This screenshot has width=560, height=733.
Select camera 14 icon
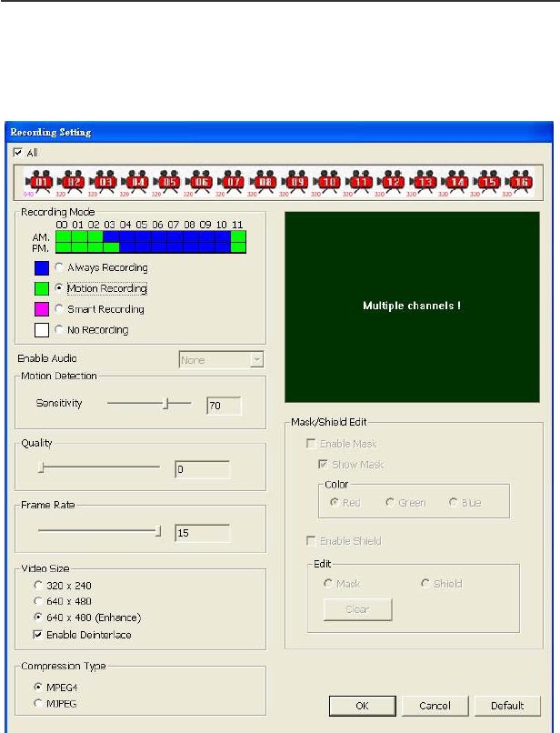[x=455, y=180]
